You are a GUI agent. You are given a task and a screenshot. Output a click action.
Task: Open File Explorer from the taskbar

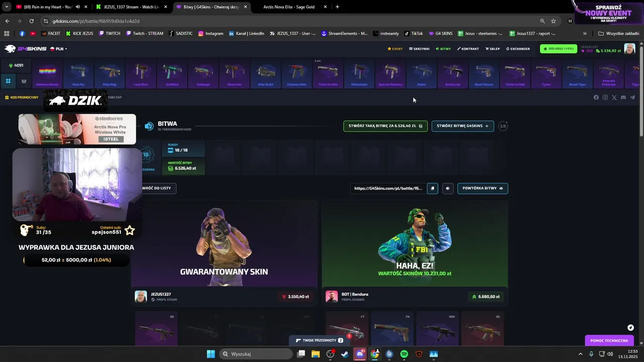point(315,354)
